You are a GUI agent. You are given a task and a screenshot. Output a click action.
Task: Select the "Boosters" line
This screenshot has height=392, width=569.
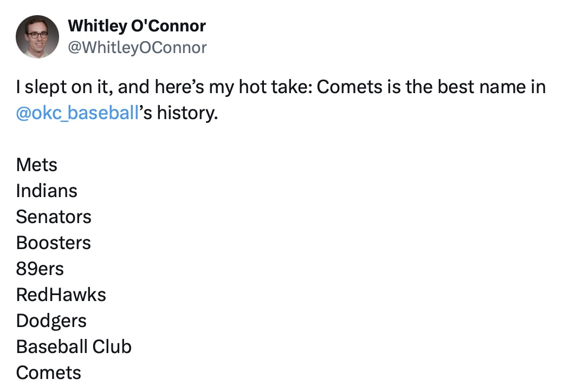pyautogui.click(x=54, y=243)
